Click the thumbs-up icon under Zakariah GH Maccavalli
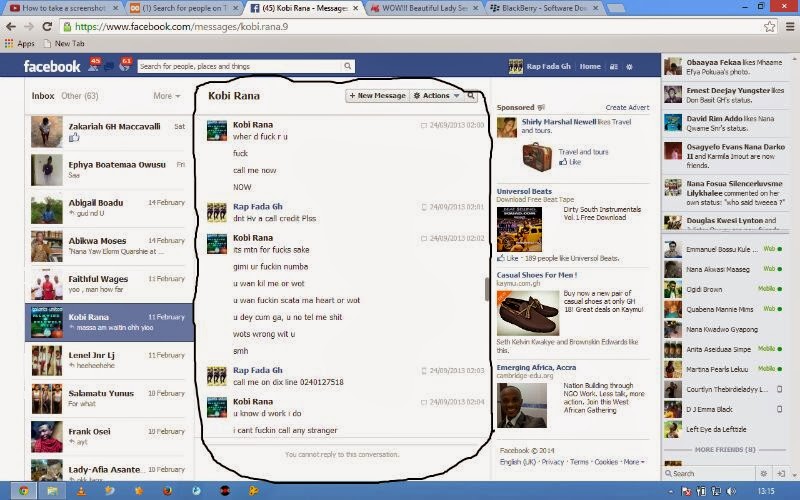 [74, 137]
